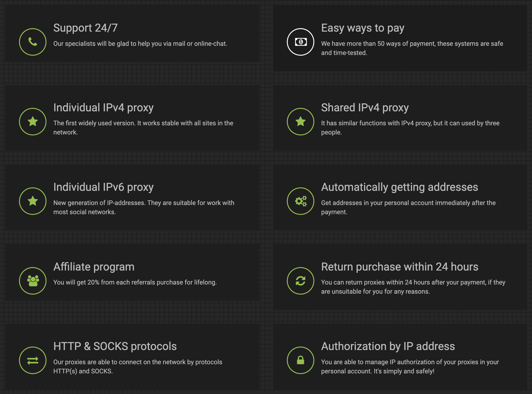Click the Automatically getting addresses heading
Screen dimensions: 532x394
coord(399,187)
